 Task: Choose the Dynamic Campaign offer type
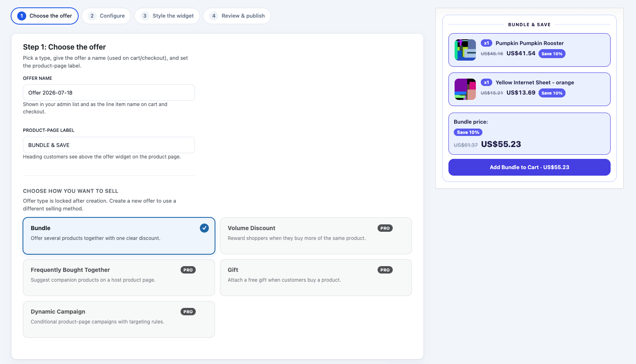coord(119,319)
